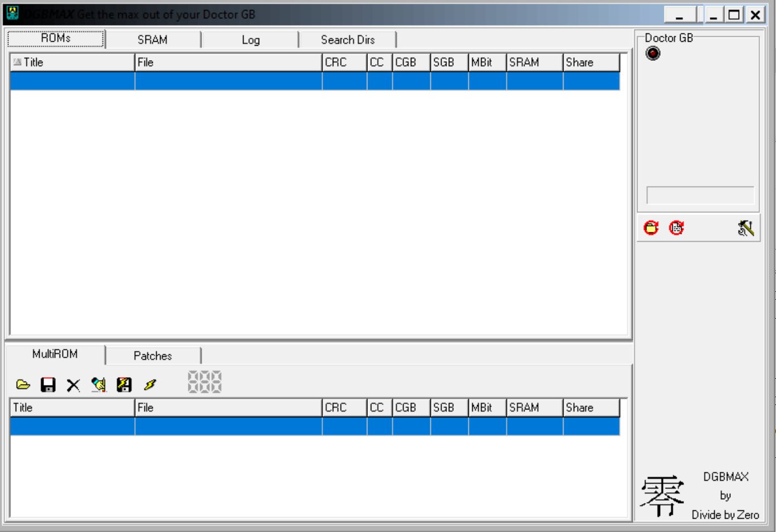
Task: Click the standalone yellow lightning bolt icon
Action: tap(149, 384)
